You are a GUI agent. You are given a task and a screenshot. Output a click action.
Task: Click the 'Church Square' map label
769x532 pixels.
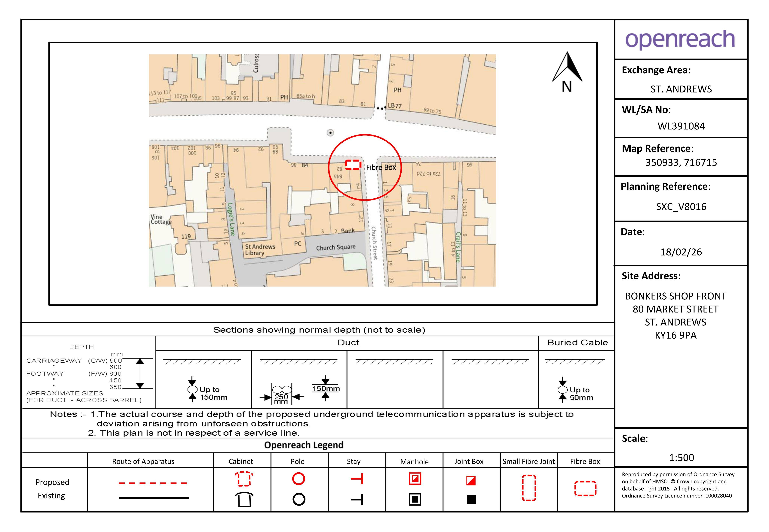[x=336, y=247]
